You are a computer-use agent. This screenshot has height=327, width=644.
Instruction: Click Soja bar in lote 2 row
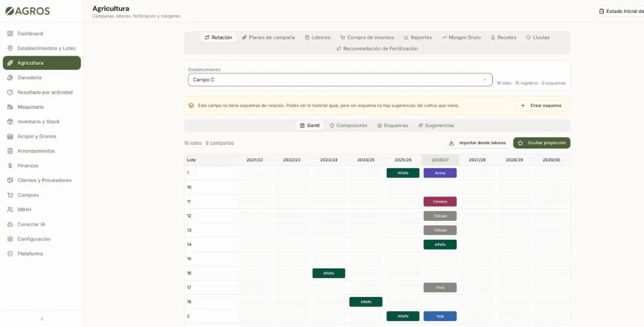pos(440,316)
